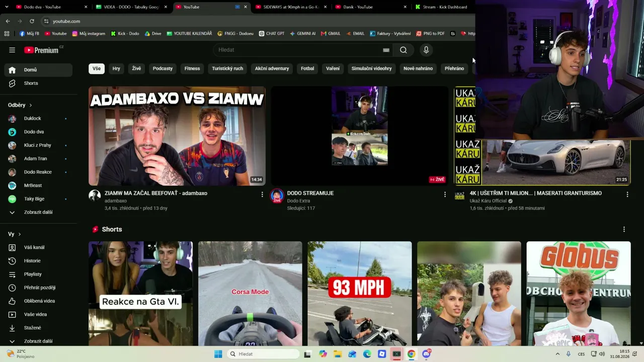
Task: Select the Fotbal filter chip
Action: click(x=307, y=68)
